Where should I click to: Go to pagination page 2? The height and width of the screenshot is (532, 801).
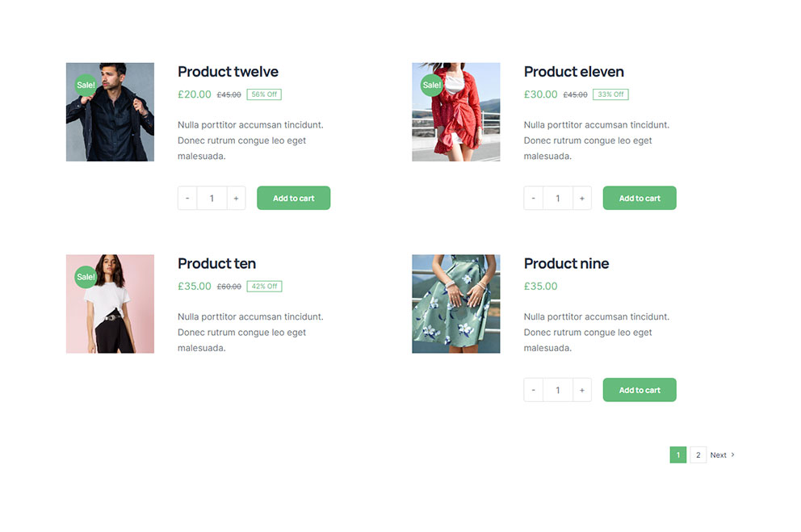698,455
